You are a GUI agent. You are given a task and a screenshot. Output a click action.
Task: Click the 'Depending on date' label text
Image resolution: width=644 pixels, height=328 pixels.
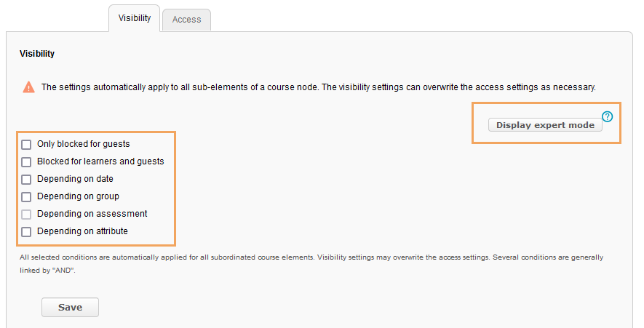[75, 179]
